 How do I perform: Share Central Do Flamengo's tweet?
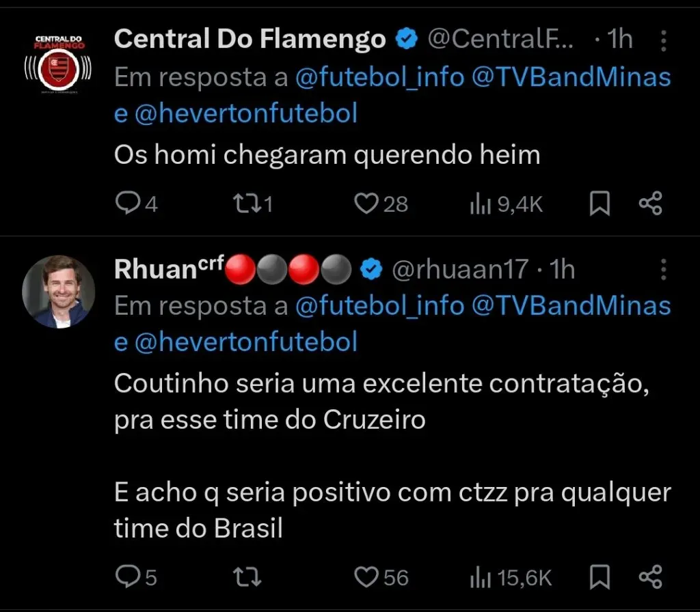coord(649,203)
